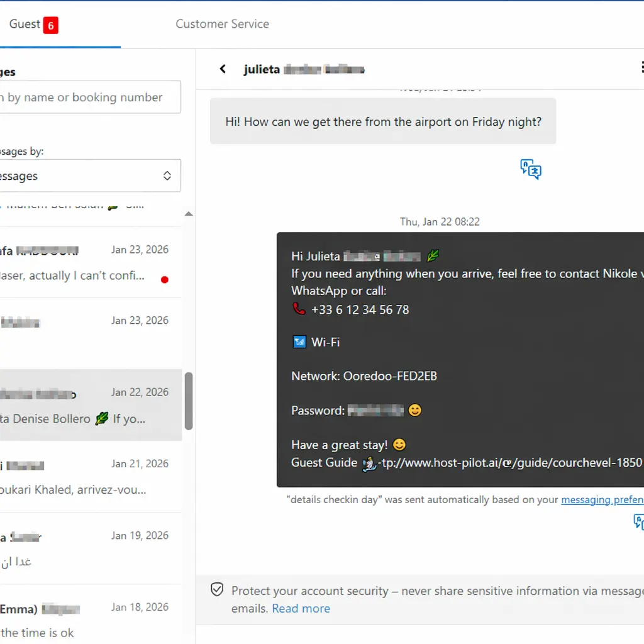This screenshot has height=644, width=644.
Task: Click the red unread dot on Mustafa's conversation
Action: point(164,279)
